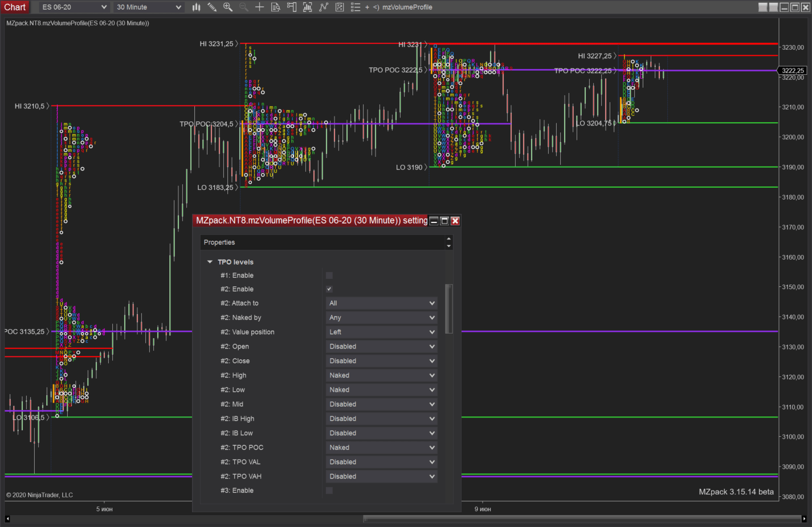Click the MZpack 3.15.14 beta version text
Image resolution: width=812 pixels, height=527 pixels.
pyautogui.click(x=736, y=492)
